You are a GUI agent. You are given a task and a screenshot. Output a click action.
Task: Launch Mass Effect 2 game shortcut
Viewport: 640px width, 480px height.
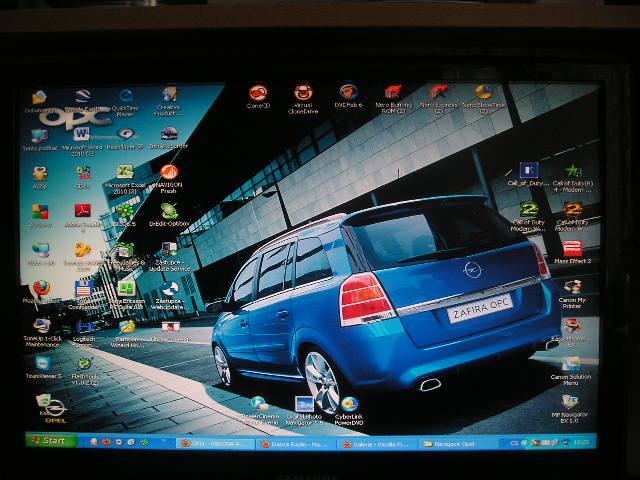click(572, 249)
